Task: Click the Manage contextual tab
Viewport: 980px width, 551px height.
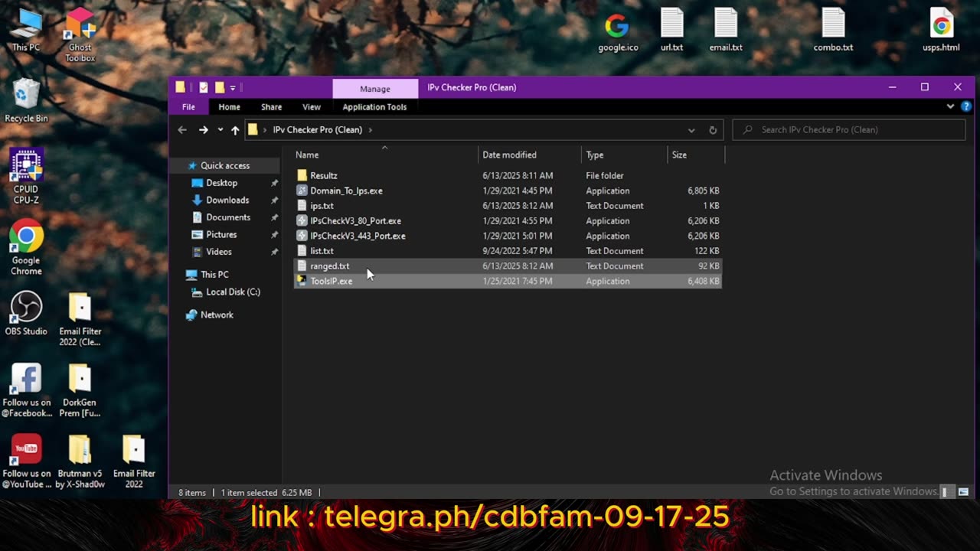Action: tap(375, 89)
